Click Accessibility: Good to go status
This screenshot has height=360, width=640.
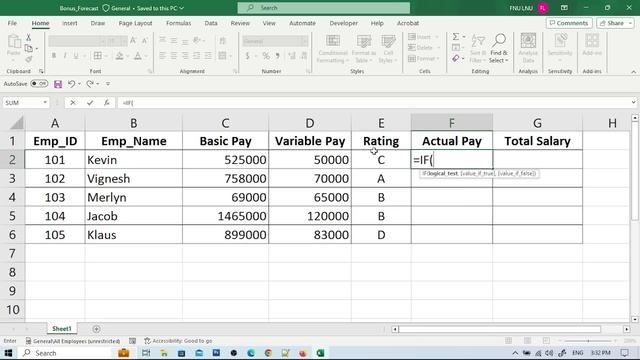pyautogui.click(x=178, y=341)
